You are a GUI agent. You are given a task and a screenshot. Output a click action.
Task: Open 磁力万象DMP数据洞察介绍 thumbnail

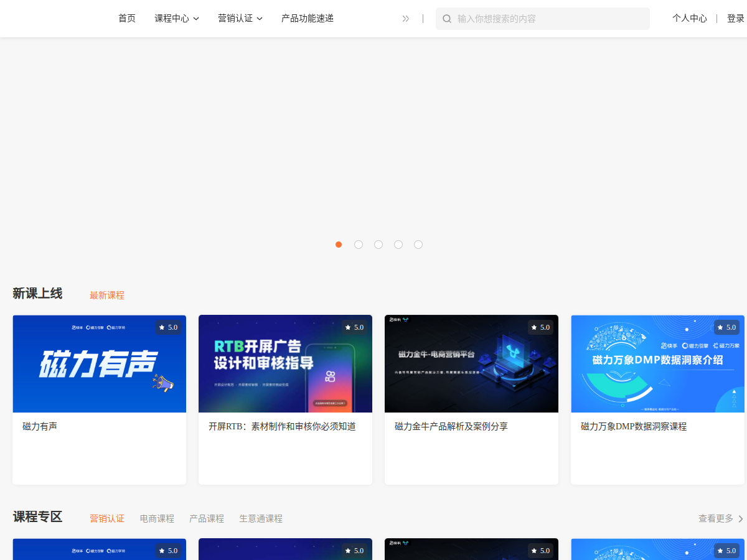point(657,364)
